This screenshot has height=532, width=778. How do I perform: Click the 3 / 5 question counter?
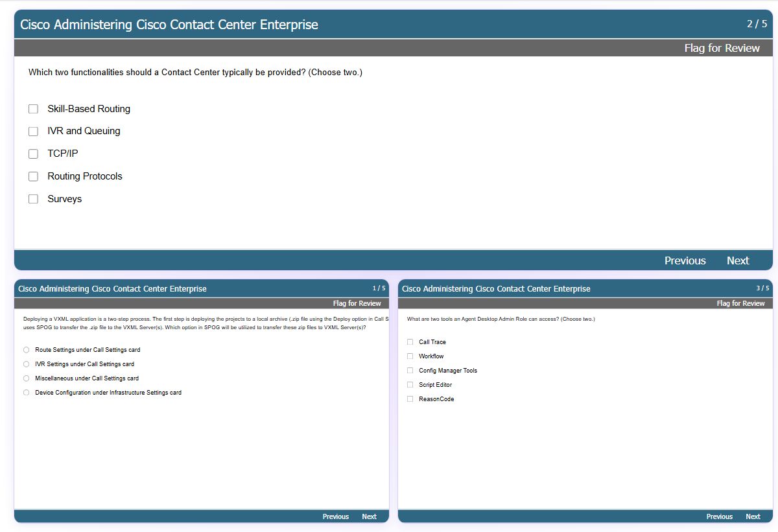click(x=762, y=288)
